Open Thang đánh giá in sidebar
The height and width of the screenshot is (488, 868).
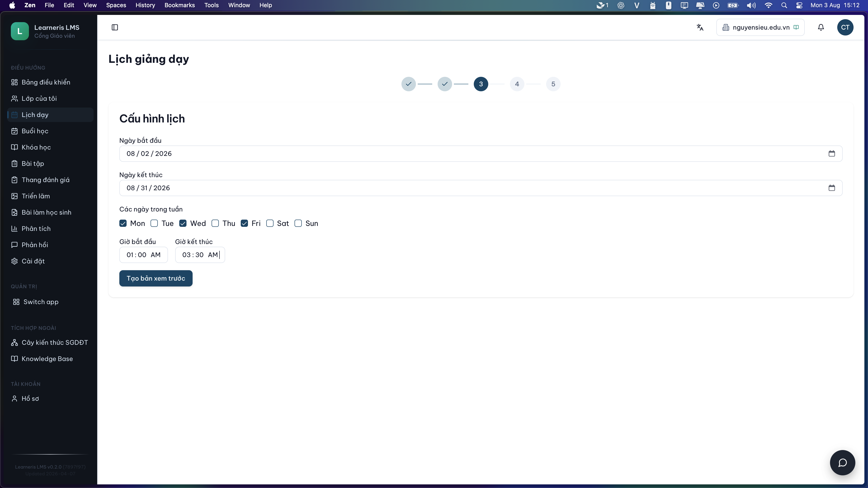click(x=50, y=180)
